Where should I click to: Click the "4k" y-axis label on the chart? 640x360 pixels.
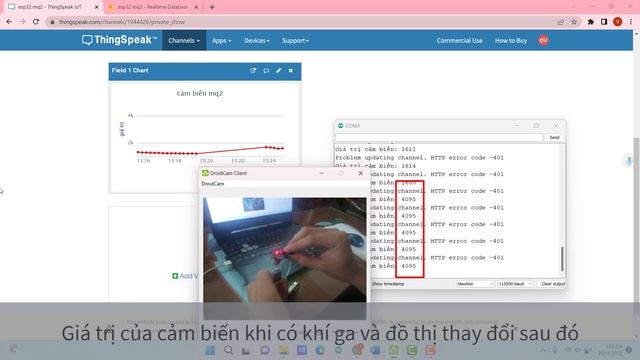(x=131, y=116)
